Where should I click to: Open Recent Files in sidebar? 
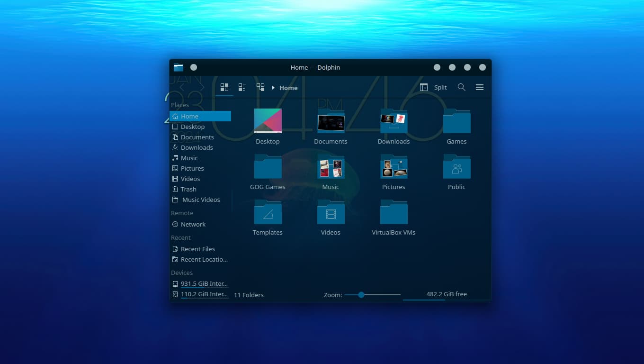point(197,249)
